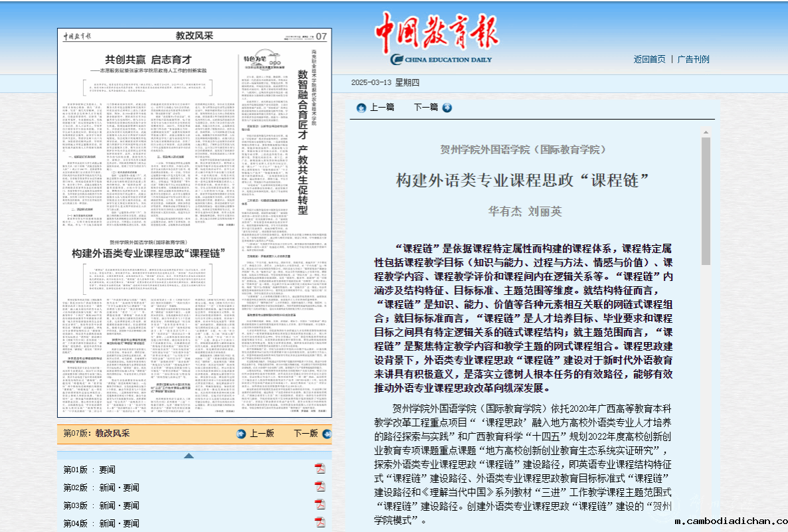
Task: Open PDF icon for 第03版 新闻·要闻
Action: [x=320, y=504]
